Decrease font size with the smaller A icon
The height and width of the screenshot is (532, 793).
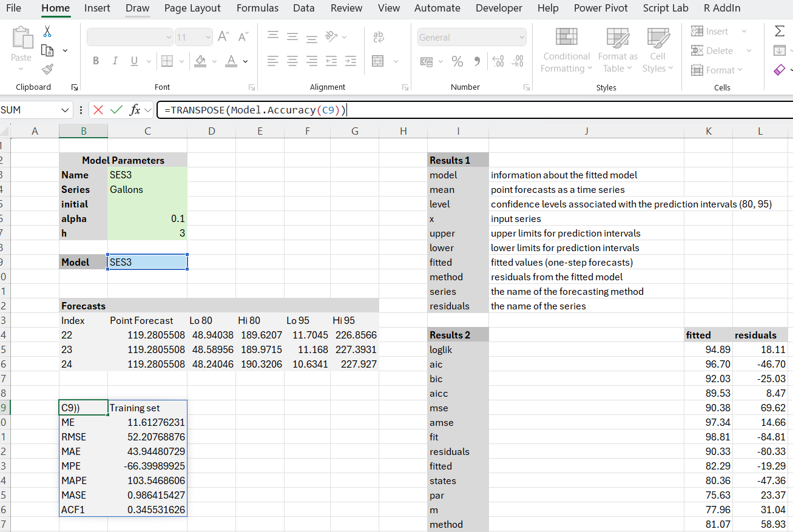click(x=243, y=37)
